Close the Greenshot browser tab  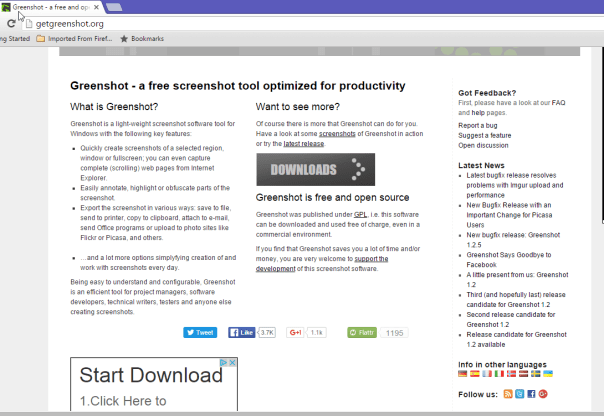tap(96, 7)
